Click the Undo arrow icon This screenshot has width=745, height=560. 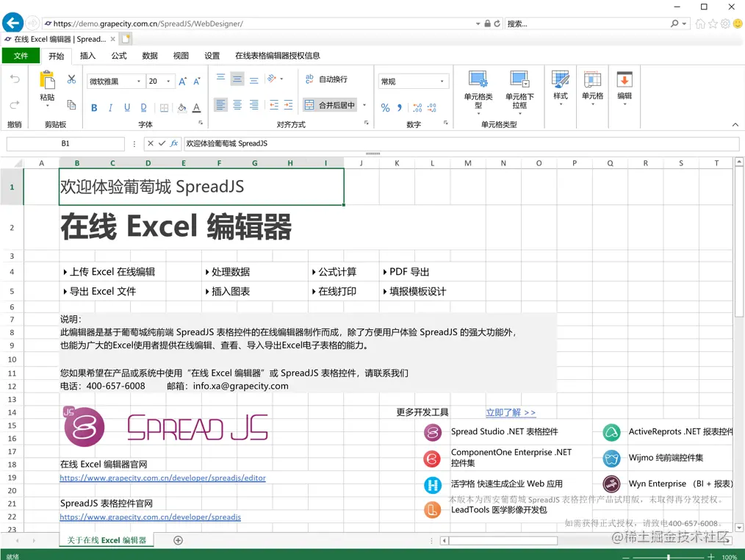tap(15, 79)
